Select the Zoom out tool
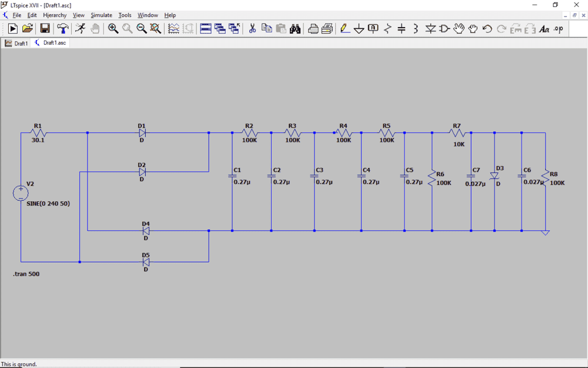The height and width of the screenshot is (368, 588). 142,28
